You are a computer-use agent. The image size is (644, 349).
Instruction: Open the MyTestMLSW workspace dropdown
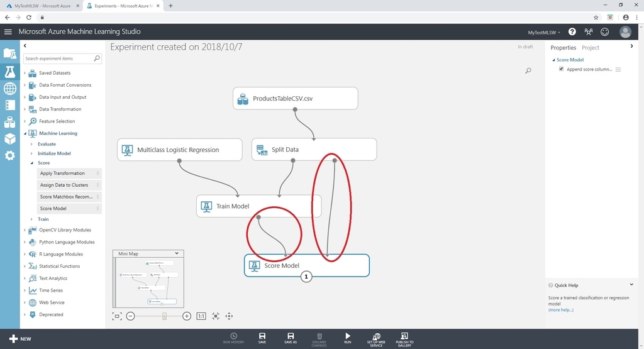(544, 33)
